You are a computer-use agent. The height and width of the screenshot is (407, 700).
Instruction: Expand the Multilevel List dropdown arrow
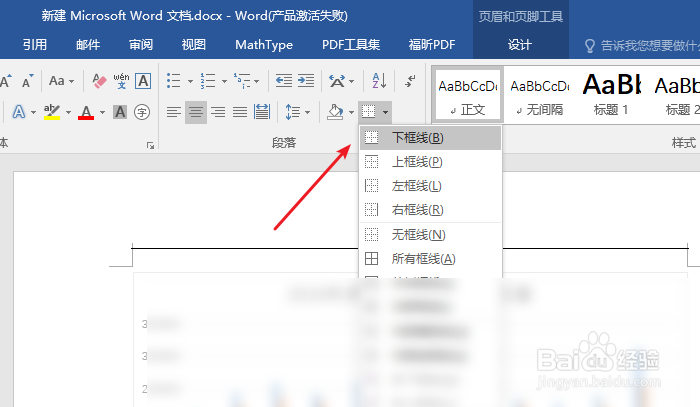(x=257, y=82)
